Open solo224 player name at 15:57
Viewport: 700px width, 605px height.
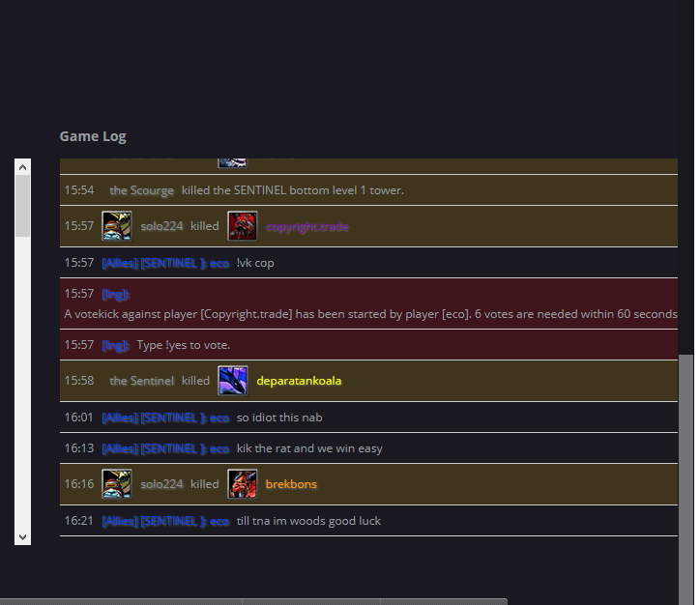tap(161, 226)
